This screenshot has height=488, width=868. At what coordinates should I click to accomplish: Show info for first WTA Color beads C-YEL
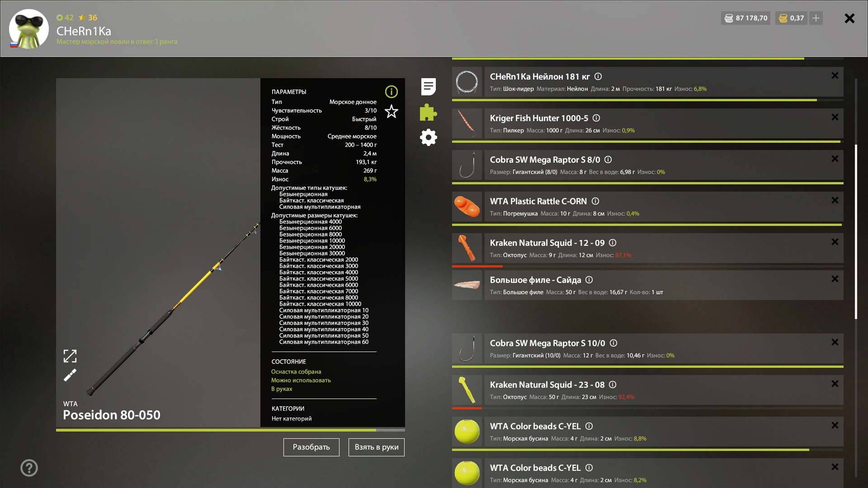(589, 426)
